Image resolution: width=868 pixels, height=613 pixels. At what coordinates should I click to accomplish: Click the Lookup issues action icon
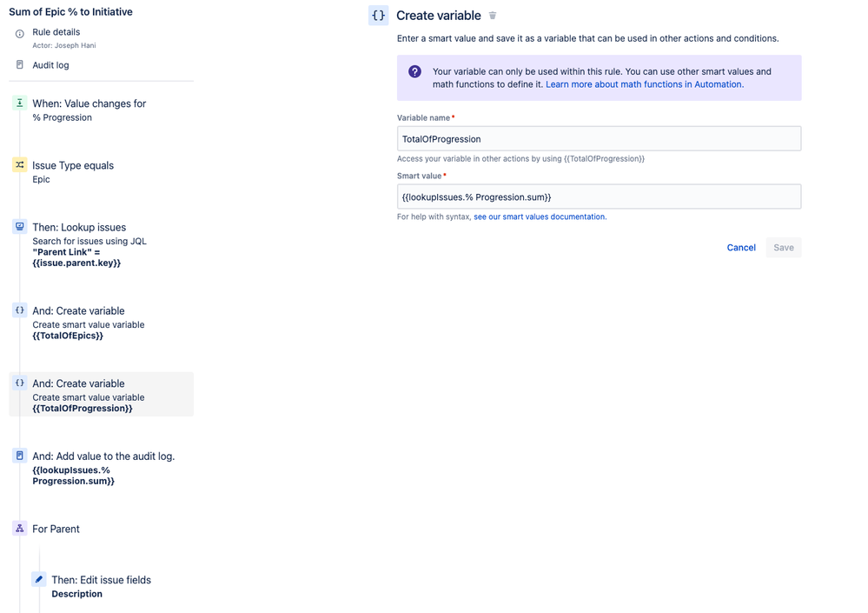pos(19,226)
